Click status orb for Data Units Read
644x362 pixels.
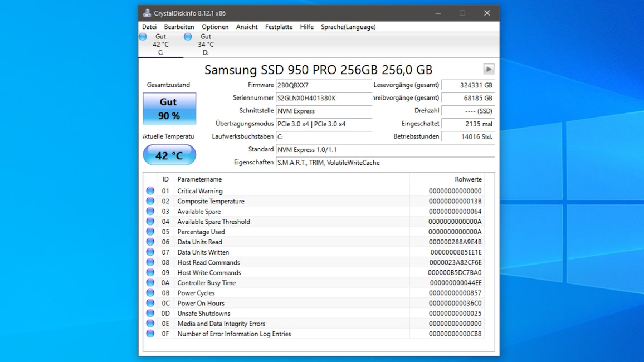[x=150, y=242]
